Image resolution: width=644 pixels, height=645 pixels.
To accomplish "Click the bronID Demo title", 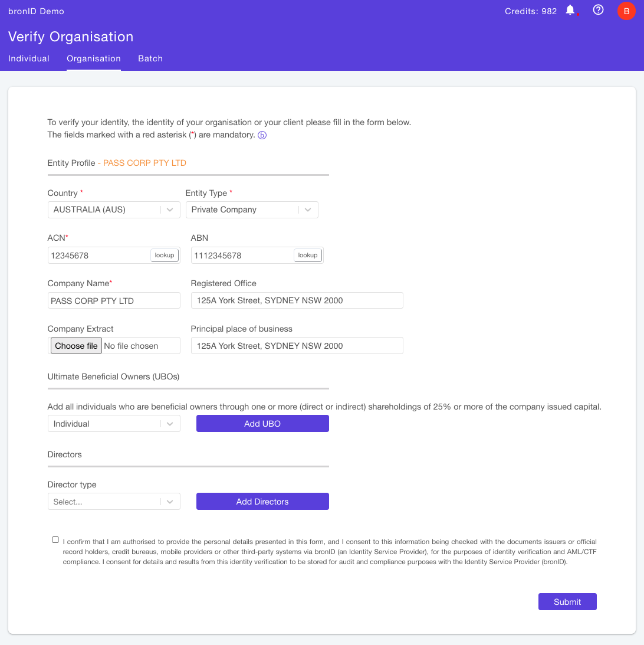I will point(36,12).
